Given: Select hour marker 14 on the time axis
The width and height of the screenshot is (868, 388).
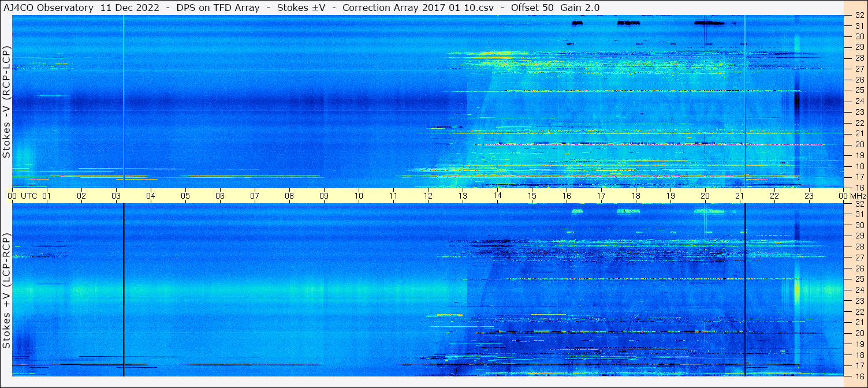Looking at the screenshot, I should coord(497,196).
